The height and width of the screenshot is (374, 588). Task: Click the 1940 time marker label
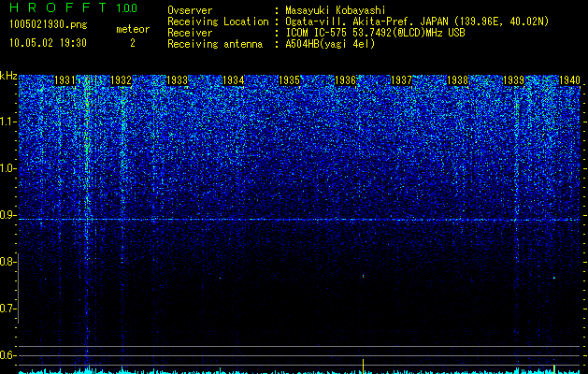[570, 80]
